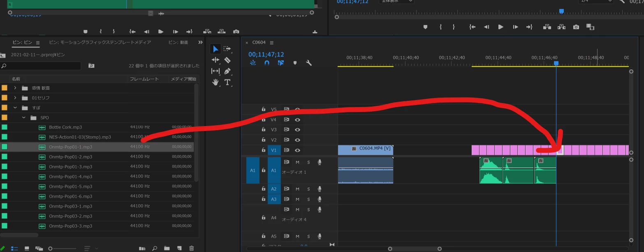Play the source monitor clip
The height and width of the screenshot is (252, 644).
(x=161, y=31)
